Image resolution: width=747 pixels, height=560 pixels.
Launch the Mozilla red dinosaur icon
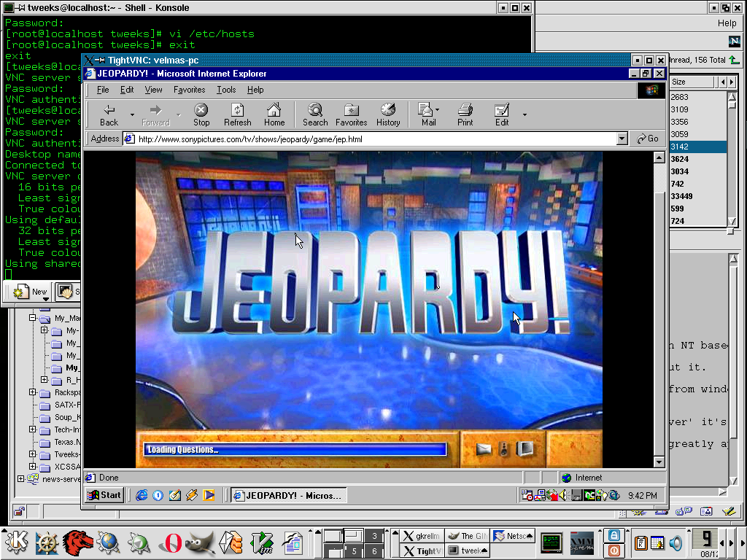click(x=77, y=542)
